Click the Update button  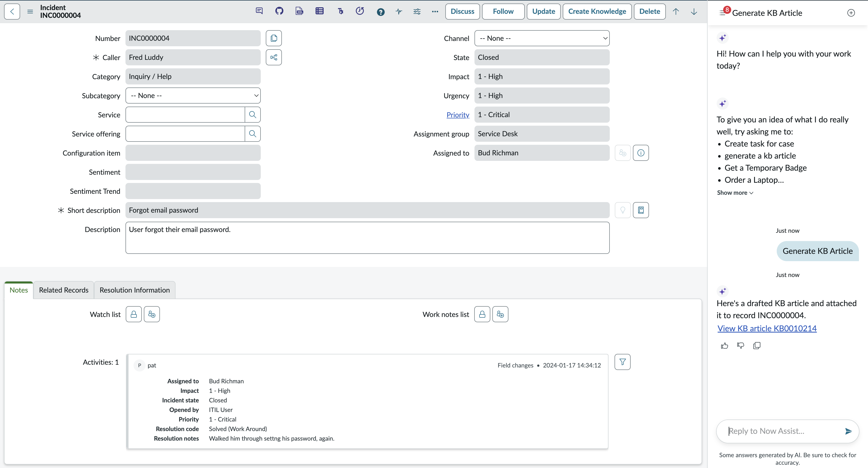pyautogui.click(x=544, y=12)
